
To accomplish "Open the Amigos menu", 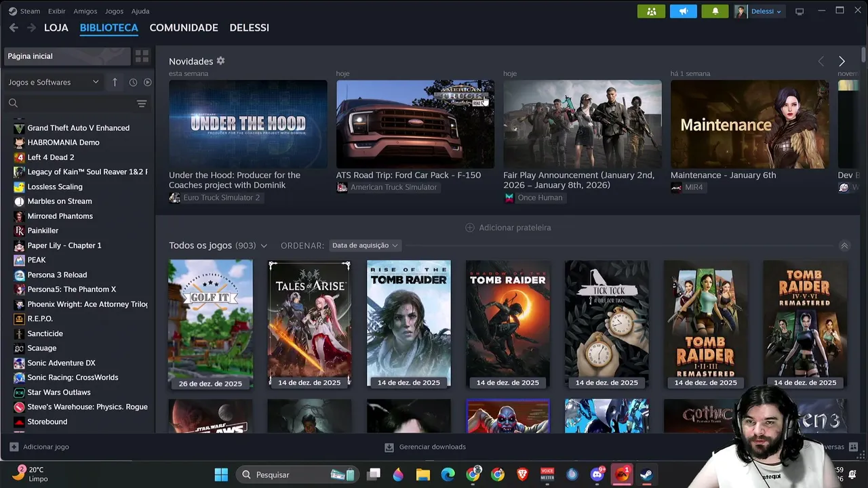I will click(x=85, y=11).
